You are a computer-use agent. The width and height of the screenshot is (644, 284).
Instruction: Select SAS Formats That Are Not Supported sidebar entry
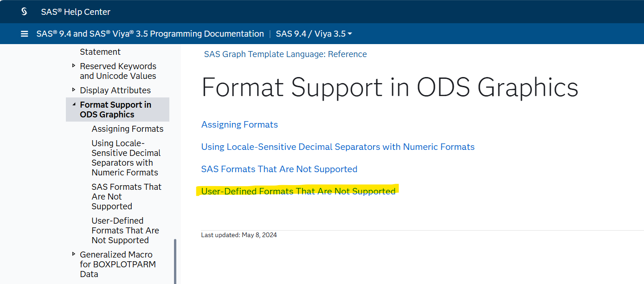pyautogui.click(x=126, y=196)
